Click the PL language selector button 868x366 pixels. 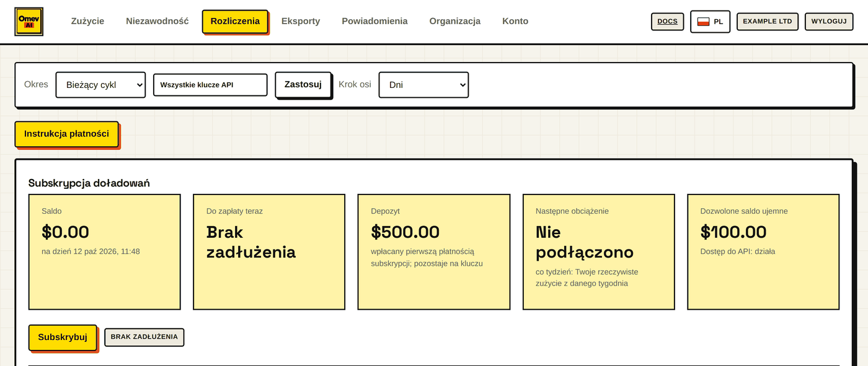[710, 22]
